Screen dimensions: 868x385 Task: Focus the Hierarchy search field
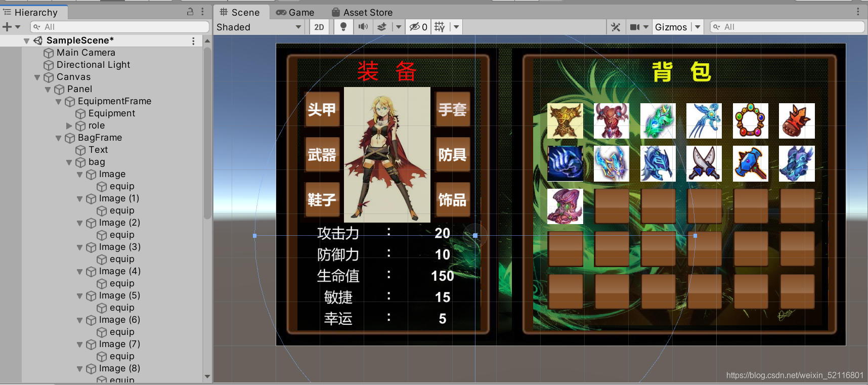click(x=120, y=27)
